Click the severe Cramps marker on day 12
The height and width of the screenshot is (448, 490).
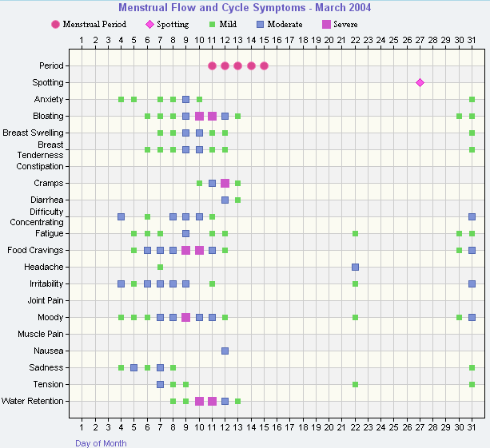coord(225,183)
